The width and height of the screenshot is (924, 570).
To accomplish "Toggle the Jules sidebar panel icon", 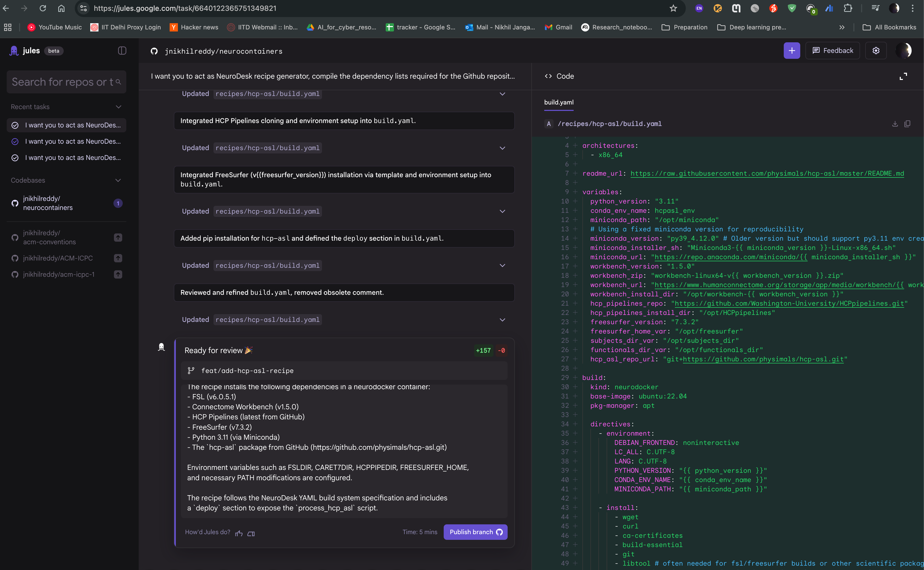I will click(x=122, y=51).
